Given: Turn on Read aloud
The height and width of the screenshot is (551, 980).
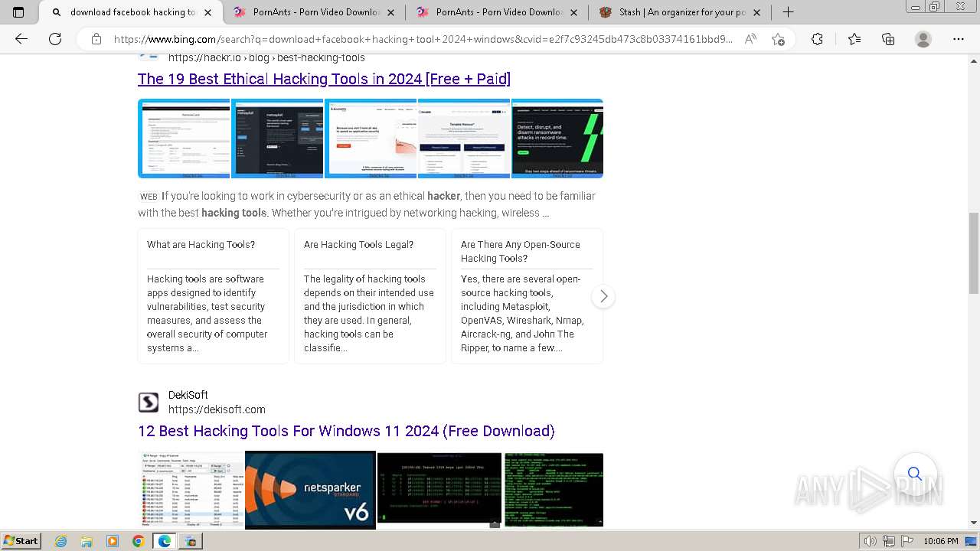Looking at the screenshot, I should (750, 39).
